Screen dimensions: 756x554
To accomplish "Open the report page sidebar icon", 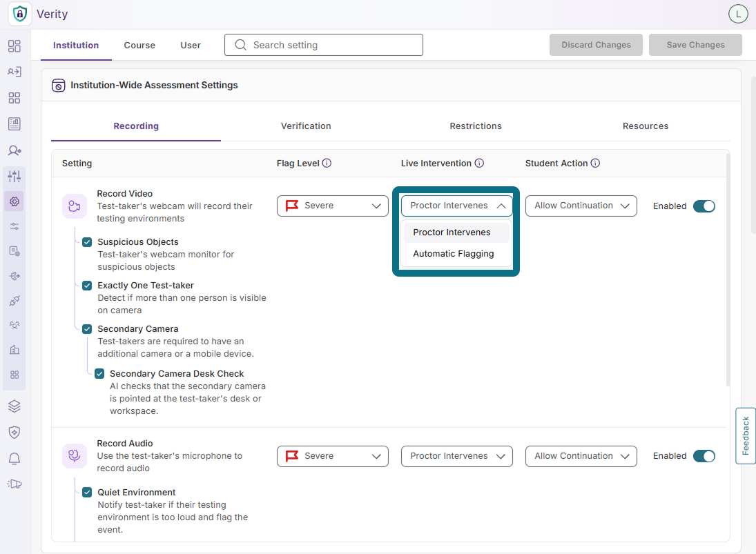I will pos(14,123).
